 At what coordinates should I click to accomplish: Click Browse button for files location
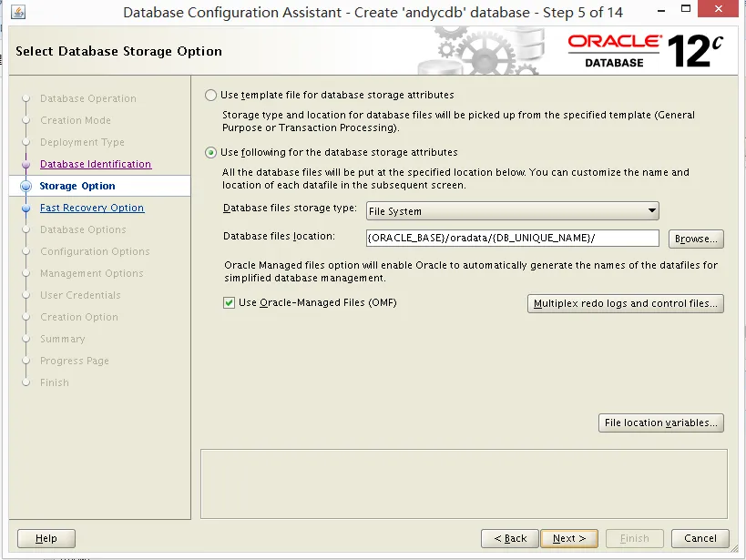(x=696, y=239)
